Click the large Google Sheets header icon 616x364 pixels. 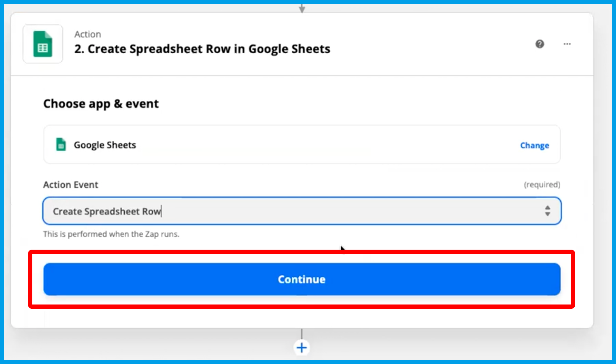[x=43, y=44]
